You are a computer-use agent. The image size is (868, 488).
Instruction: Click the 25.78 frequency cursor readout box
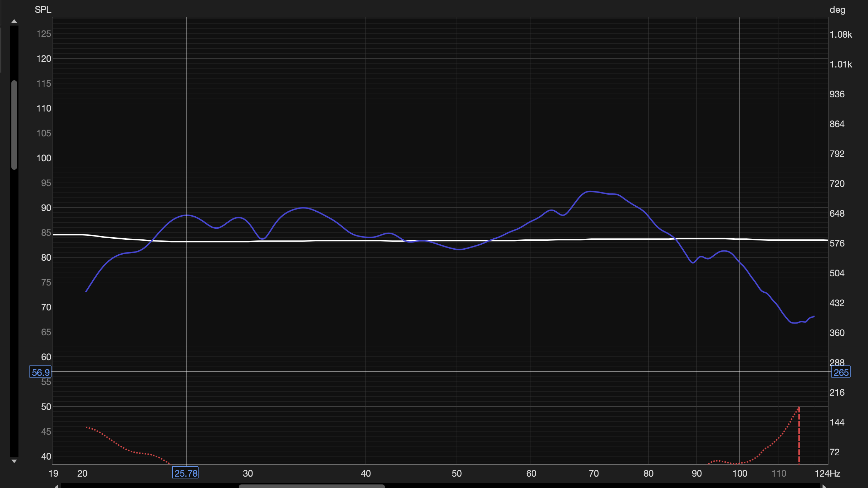[185, 473]
